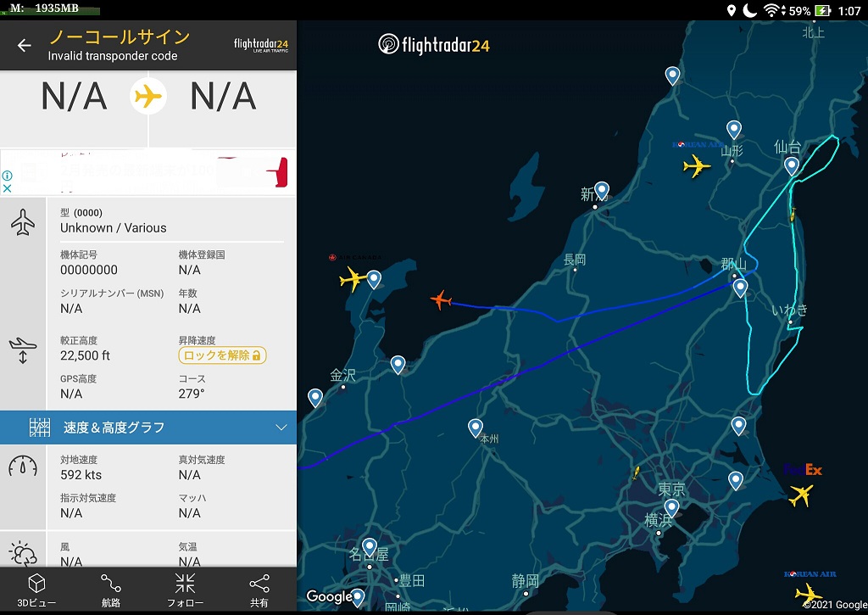
Task: Close the advertisement with the X
Action: pos(7,188)
